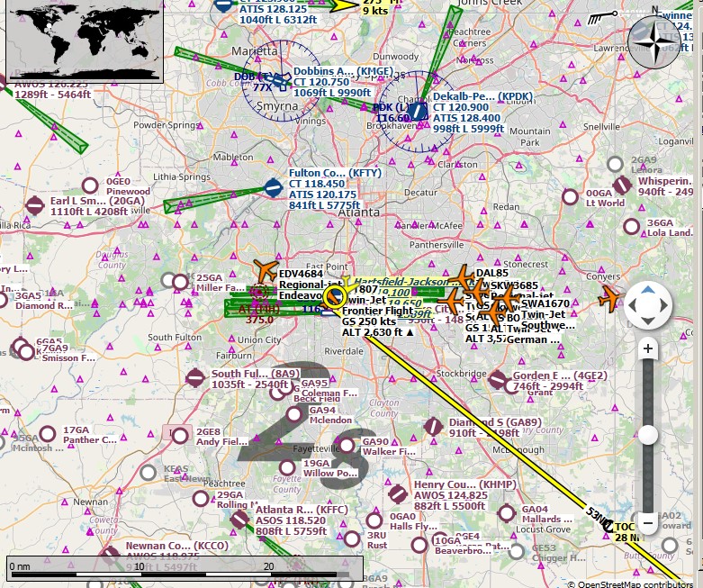Click the map distance scale bar
The height and width of the screenshot is (588, 703).
(x=185, y=569)
